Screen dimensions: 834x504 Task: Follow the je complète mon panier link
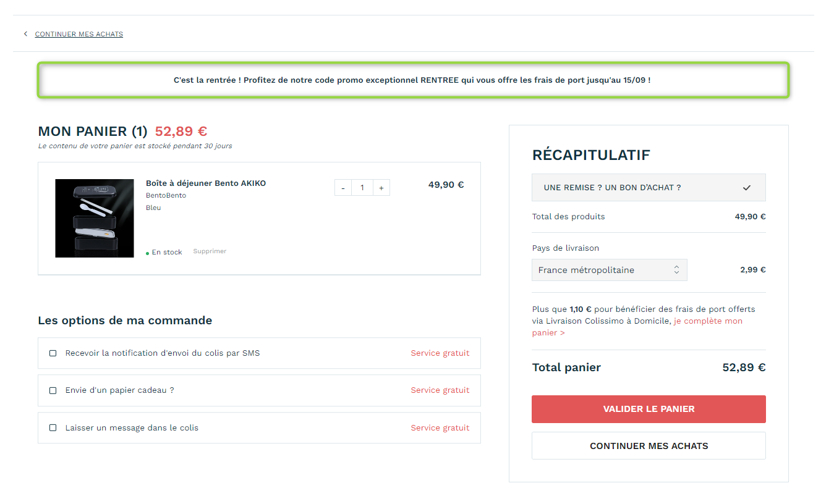click(x=637, y=327)
